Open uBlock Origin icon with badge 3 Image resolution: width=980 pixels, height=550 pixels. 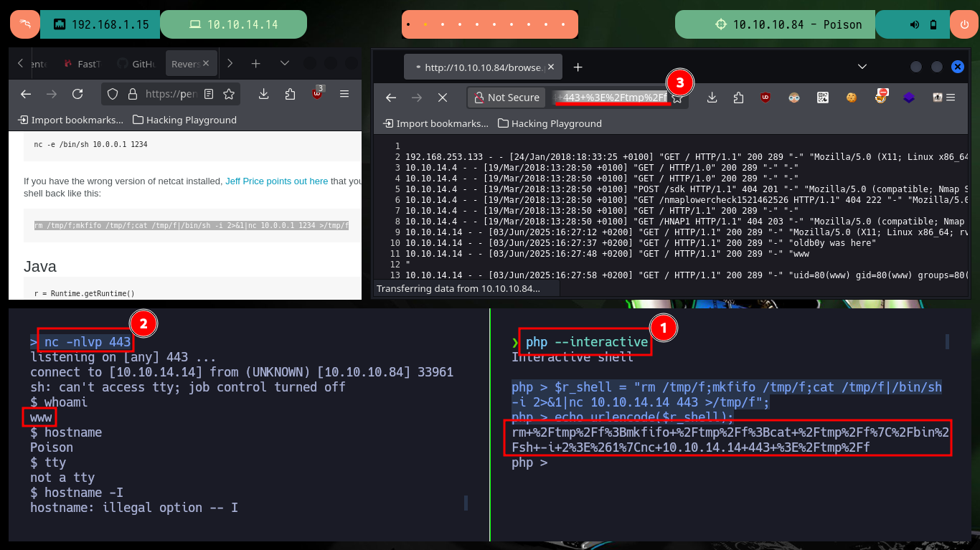click(x=317, y=93)
